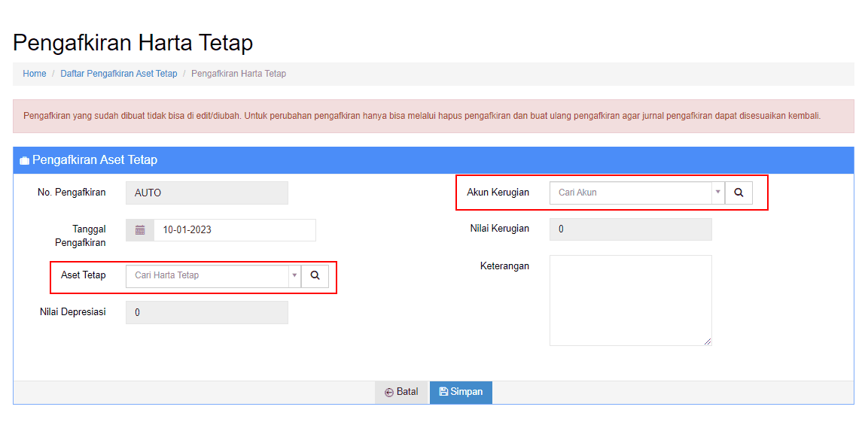
Task: Click the Akun Kerugian label
Action: pos(498,193)
